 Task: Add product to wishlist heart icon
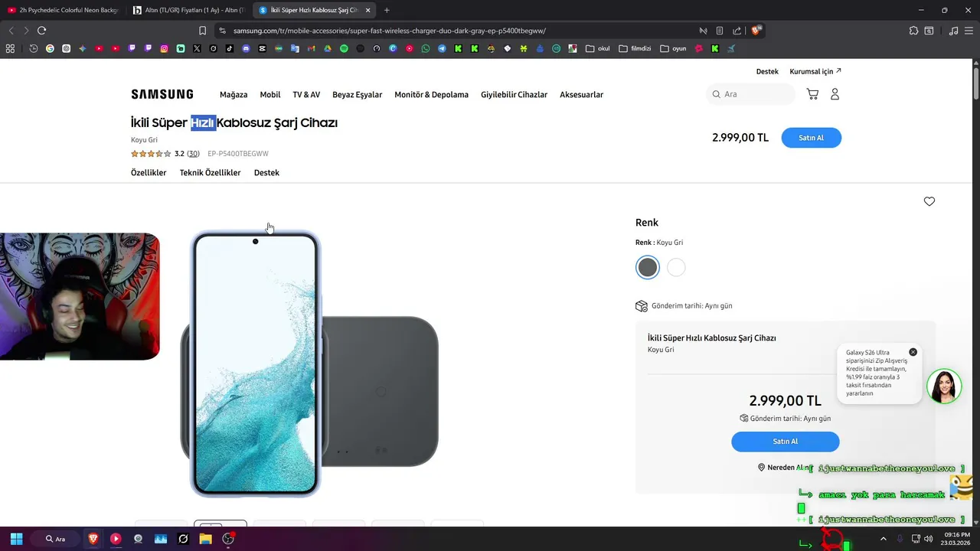tap(929, 201)
